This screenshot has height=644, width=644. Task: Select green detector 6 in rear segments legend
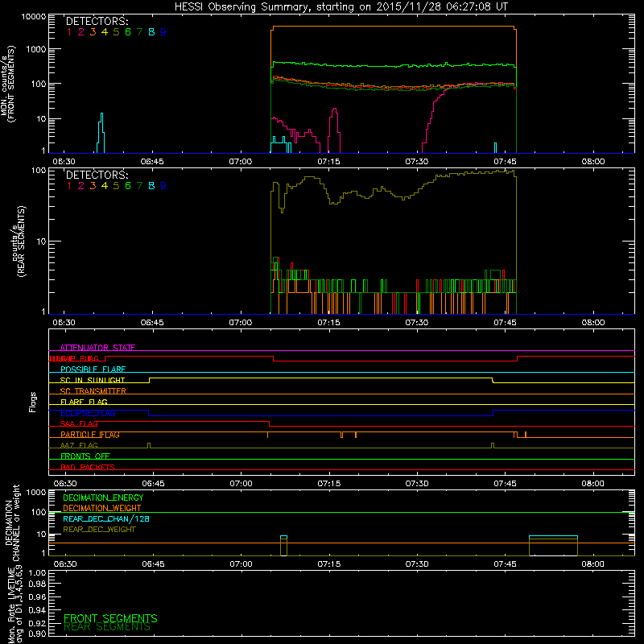pyautogui.click(x=128, y=186)
